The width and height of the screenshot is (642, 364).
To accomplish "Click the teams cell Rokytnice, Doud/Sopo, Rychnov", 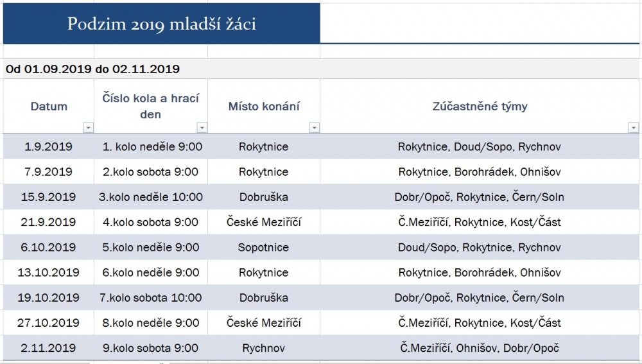I will (x=480, y=146).
